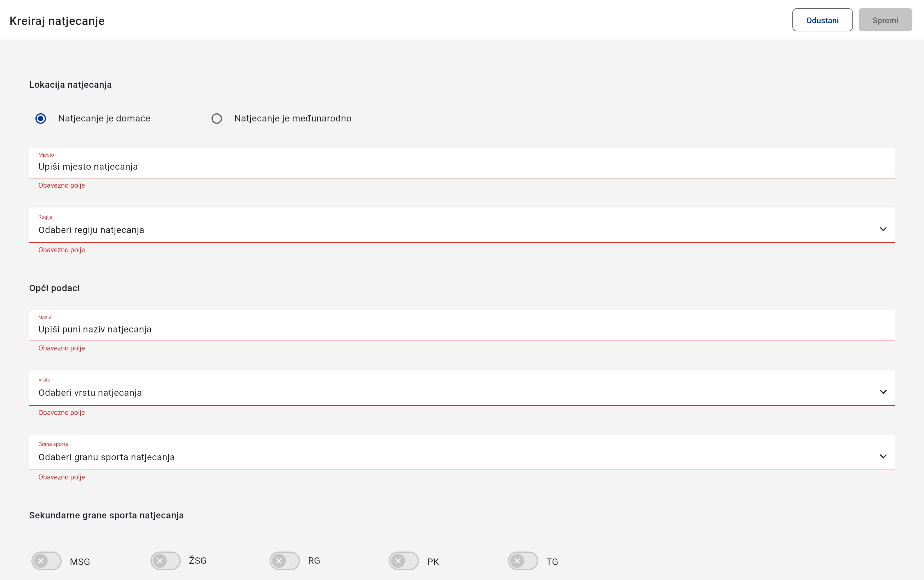Enable the TG sport branch toggle
The height and width of the screenshot is (580, 924).
click(x=523, y=561)
